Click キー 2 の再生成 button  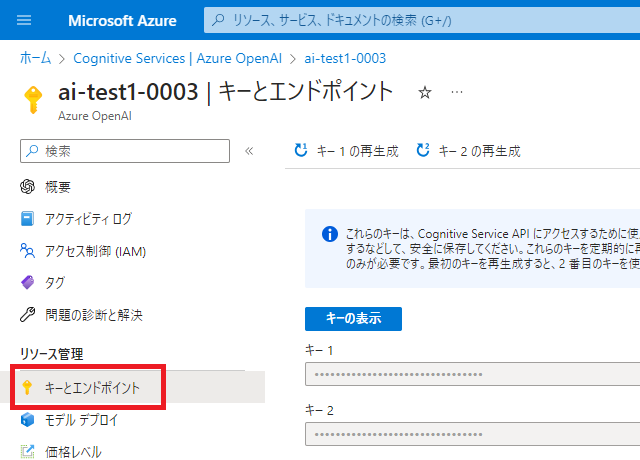[468, 151]
